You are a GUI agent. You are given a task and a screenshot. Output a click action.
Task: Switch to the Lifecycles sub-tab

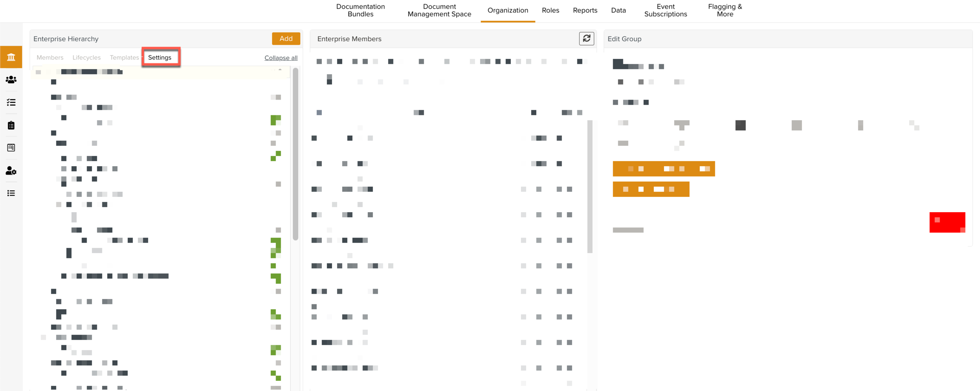[87, 58]
